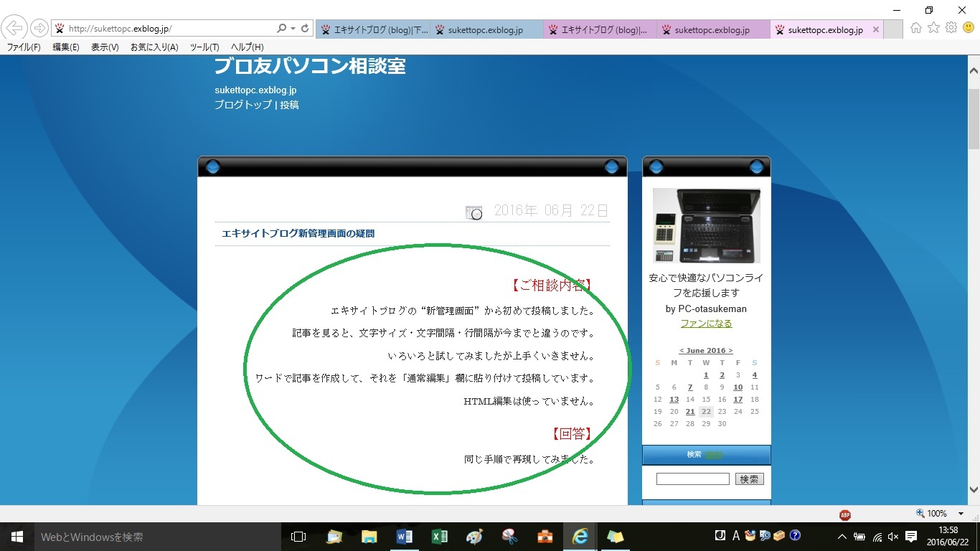Open the 表示(V) menu

pos(105,47)
